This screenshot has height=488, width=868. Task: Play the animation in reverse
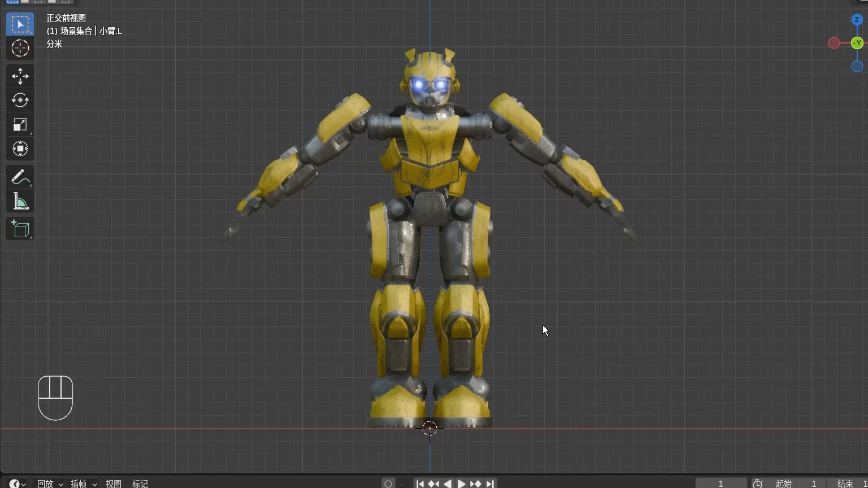(x=448, y=483)
